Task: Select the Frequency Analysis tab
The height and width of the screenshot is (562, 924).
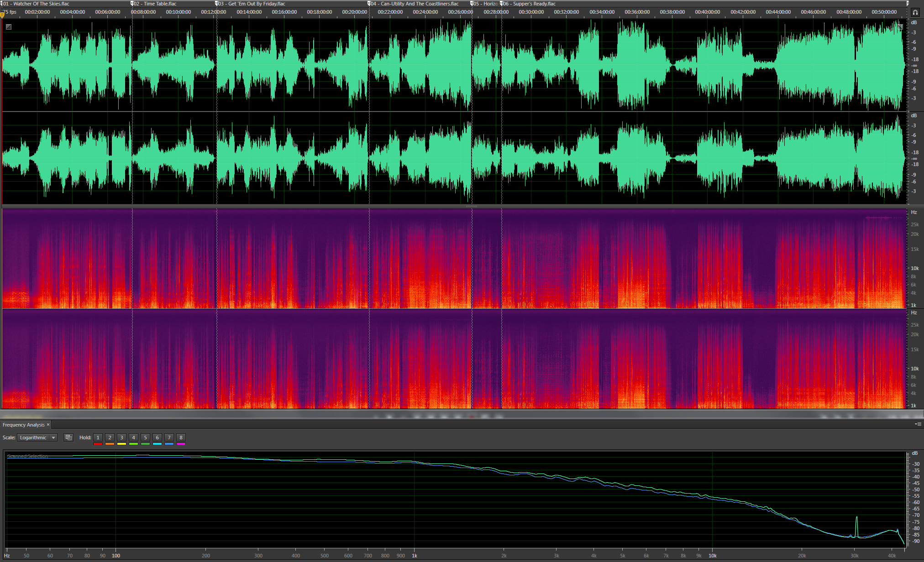Action: (x=23, y=425)
